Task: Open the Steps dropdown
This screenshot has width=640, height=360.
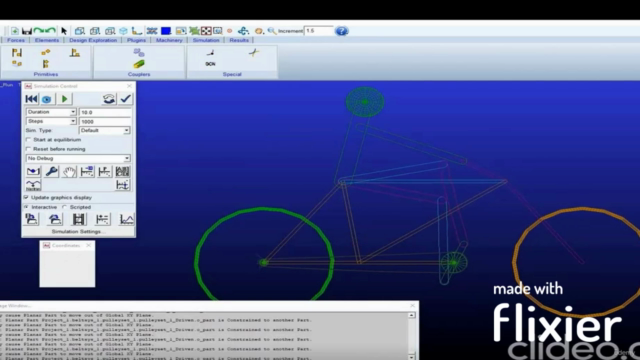Action: click(x=51, y=121)
